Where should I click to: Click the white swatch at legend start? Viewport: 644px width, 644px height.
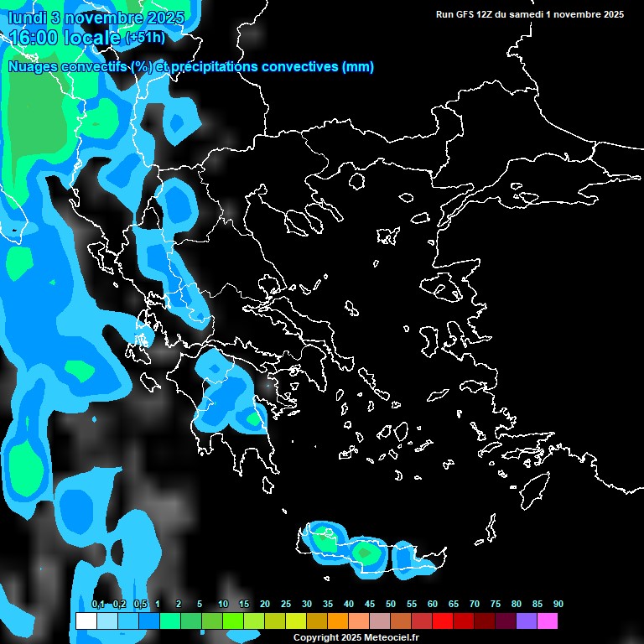pos(86,621)
